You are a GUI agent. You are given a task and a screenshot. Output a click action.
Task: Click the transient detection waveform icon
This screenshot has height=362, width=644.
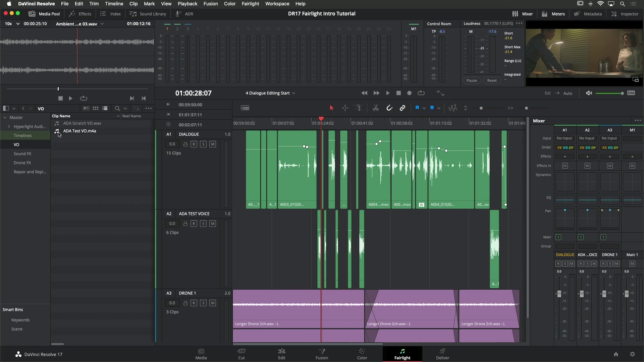pyautogui.click(x=453, y=108)
